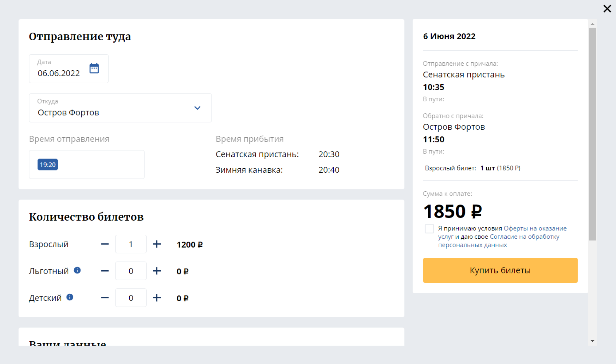Open the calendar date picker icon
Viewport: 616px width, 364px height.
[x=94, y=68]
